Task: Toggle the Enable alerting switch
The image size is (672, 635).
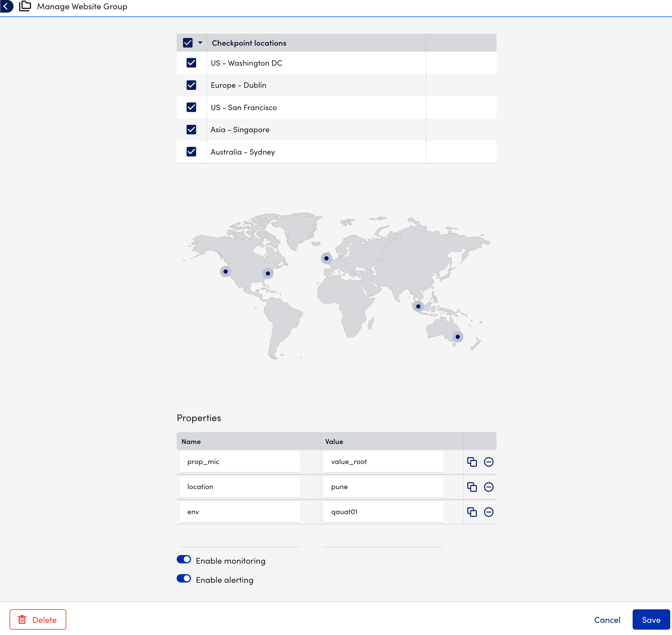Action: point(183,579)
